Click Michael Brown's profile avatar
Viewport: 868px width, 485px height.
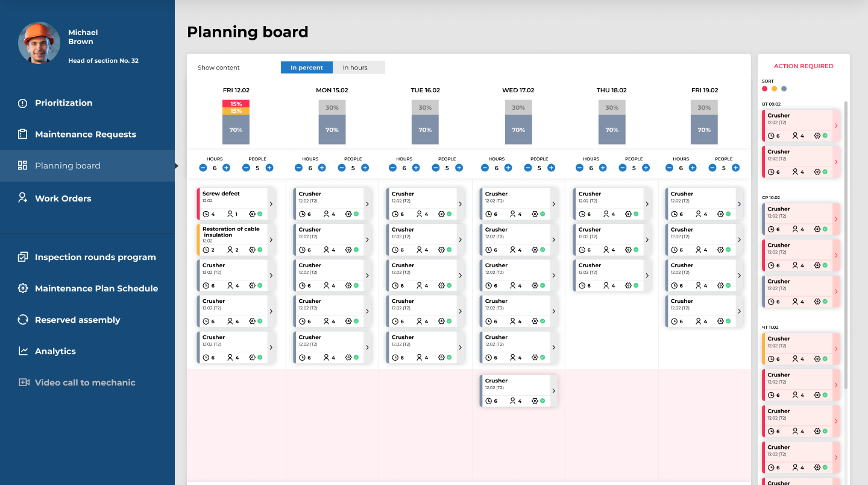(39, 43)
